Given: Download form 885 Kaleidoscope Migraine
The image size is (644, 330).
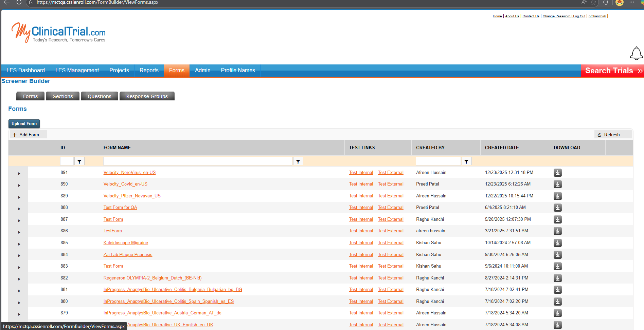Looking at the screenshot, I should coord(557,243).
